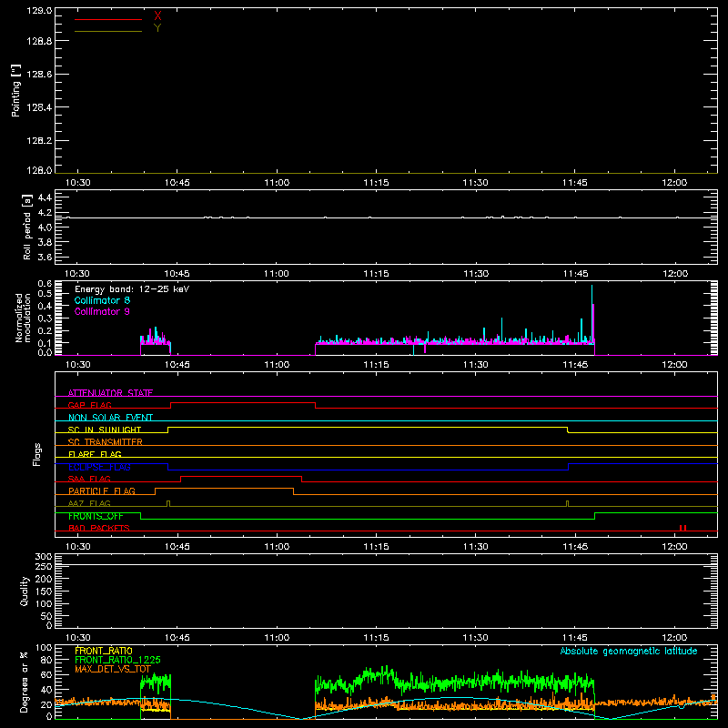Click the 40 tick on Degrees axis

45,690
